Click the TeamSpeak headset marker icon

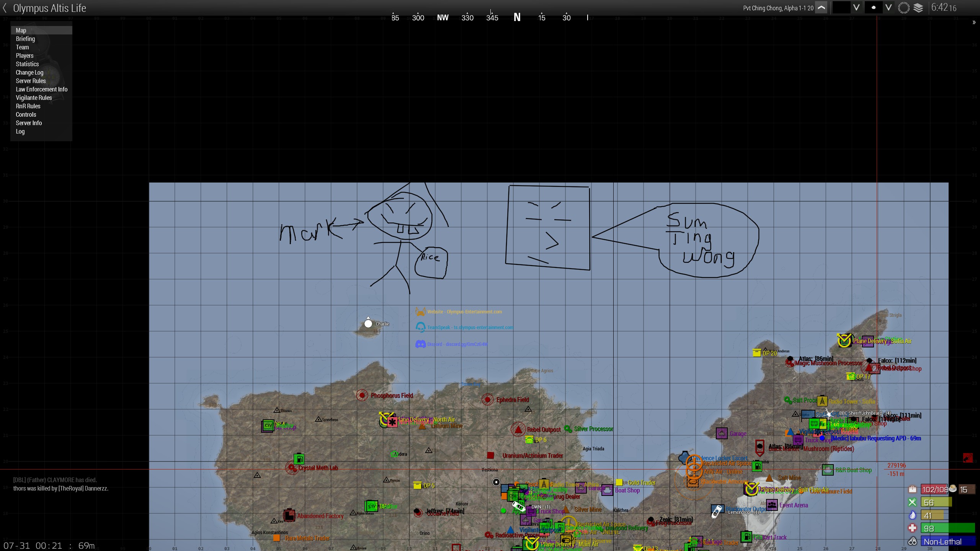[420, 327]
